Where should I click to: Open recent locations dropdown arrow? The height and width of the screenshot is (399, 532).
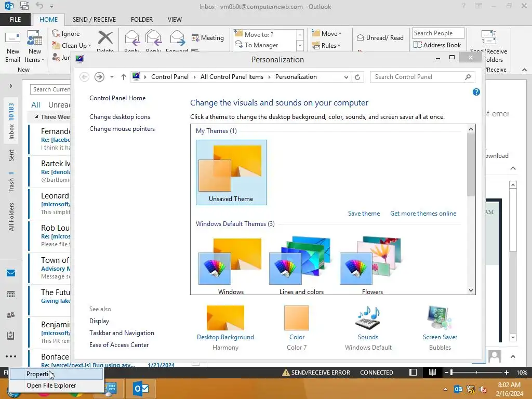(112, 77)
